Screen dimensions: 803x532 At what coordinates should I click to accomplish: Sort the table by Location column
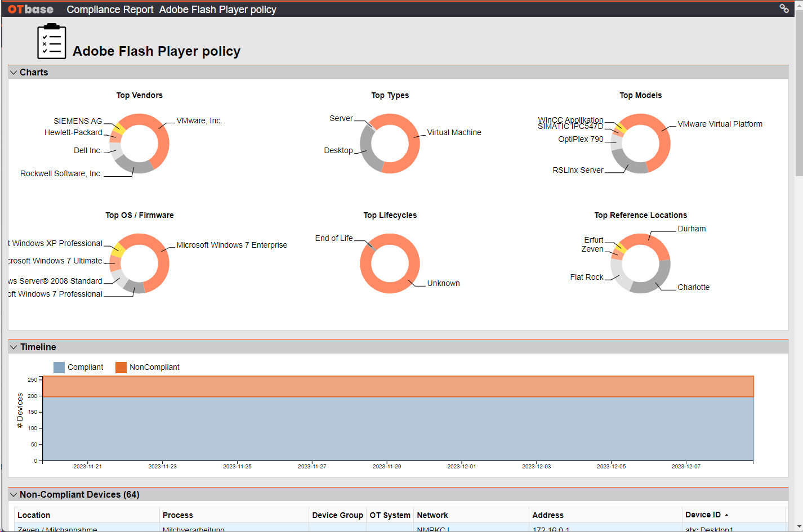[x=34, y=515]
